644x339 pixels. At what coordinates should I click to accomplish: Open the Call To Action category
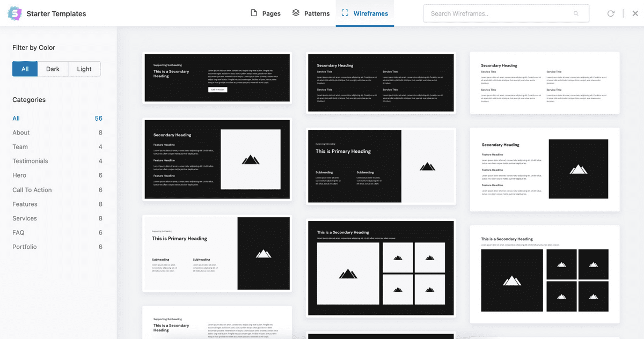tap(32, 189)
